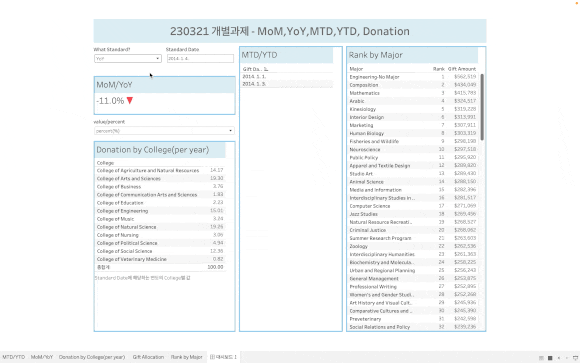Screen dimensions: 580x363
Task: Open the Gift Allocation tab
Action: [148, 357]
